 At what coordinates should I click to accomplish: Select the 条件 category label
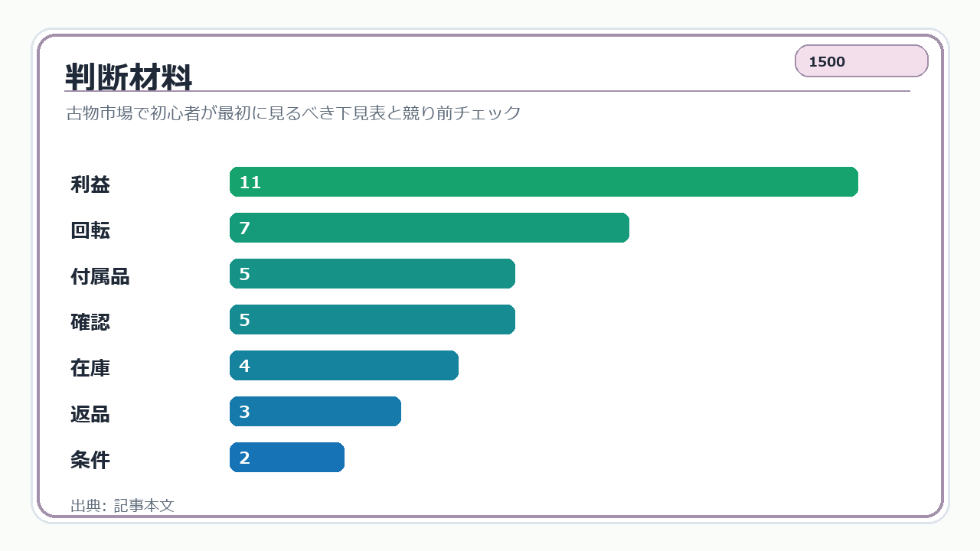coord(90,460)
